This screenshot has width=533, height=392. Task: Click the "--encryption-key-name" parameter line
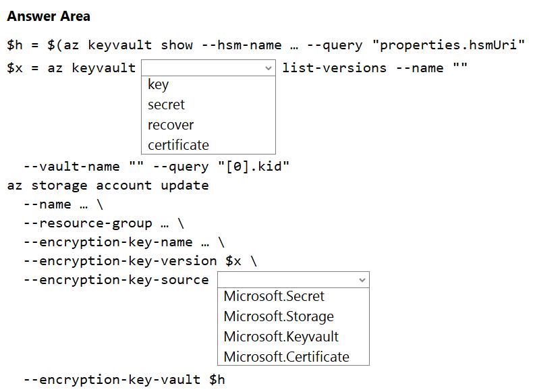pos(124,242)
